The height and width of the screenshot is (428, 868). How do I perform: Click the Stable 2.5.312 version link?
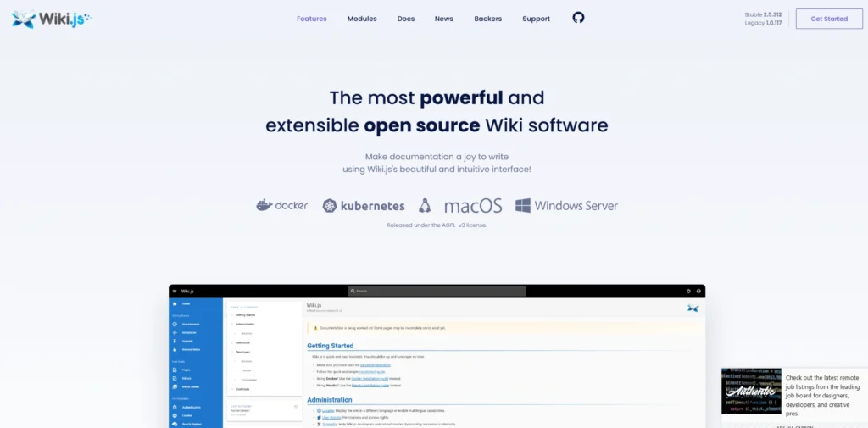pos(764,14)
